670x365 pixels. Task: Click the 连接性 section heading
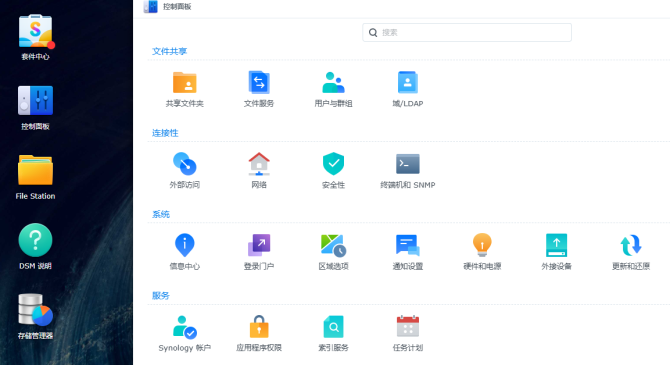tap(165, 133)
